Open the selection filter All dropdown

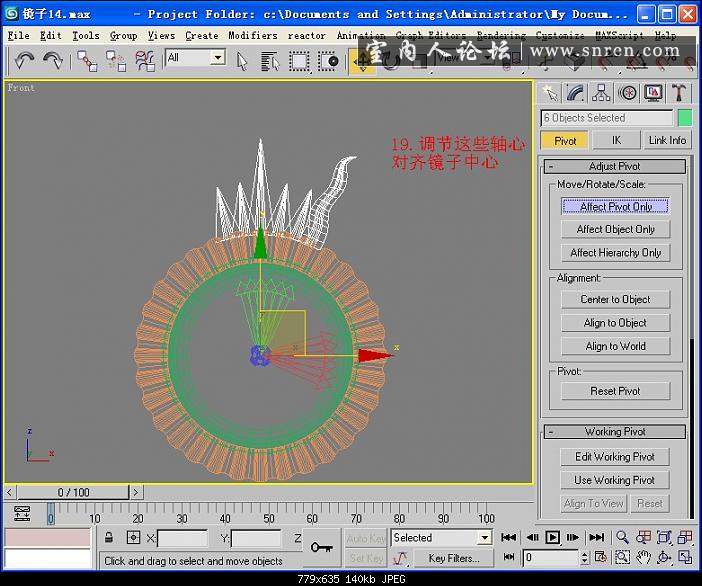pyautogui.click(x=195, y=58)
